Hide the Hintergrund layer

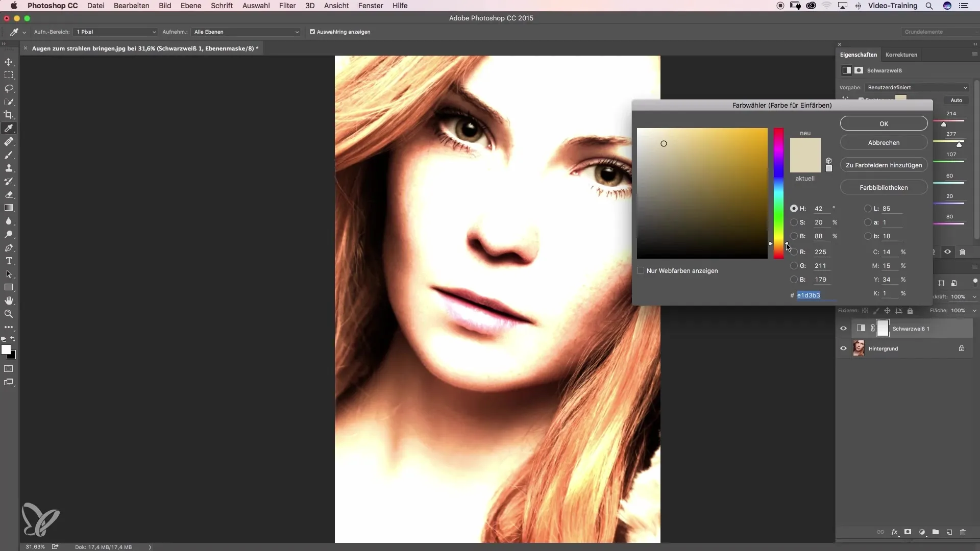click(x=843, y=348)
